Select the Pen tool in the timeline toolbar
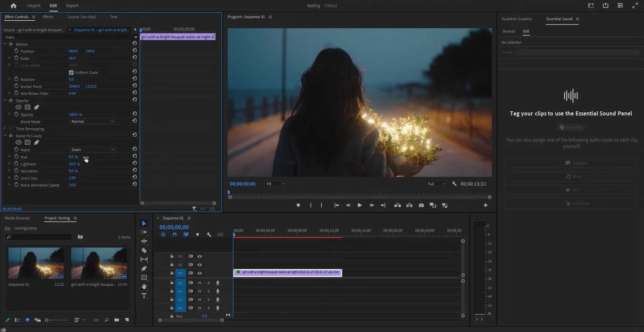The height and width of the screenshot is (332, 644). click(144, 268)
